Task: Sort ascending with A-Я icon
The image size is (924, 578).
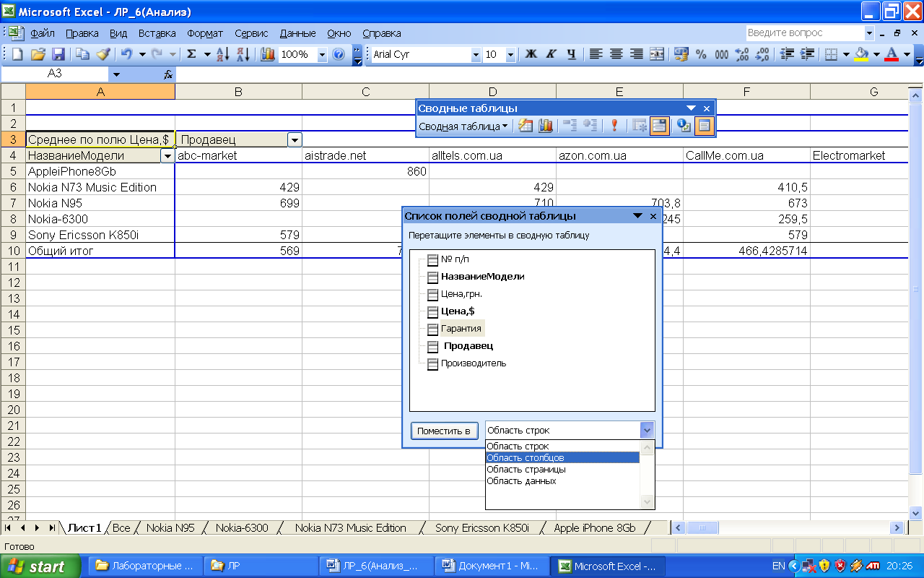Action: pos(222,54)
